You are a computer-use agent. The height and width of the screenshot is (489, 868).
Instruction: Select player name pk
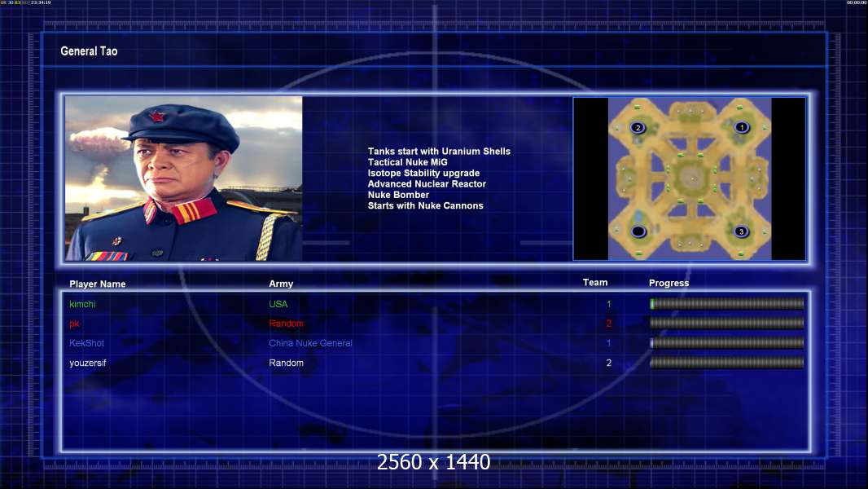pyautogui.click(x=74, y=324)
